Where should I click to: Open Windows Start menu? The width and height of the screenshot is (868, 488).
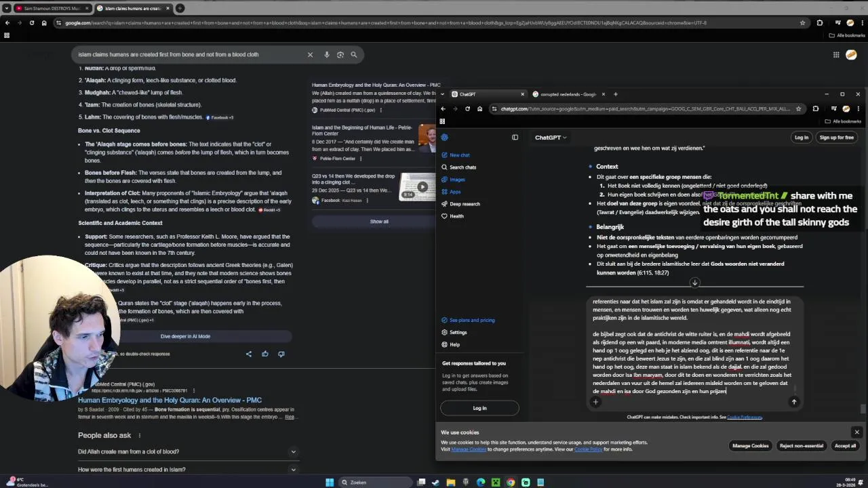coord(330,482)
